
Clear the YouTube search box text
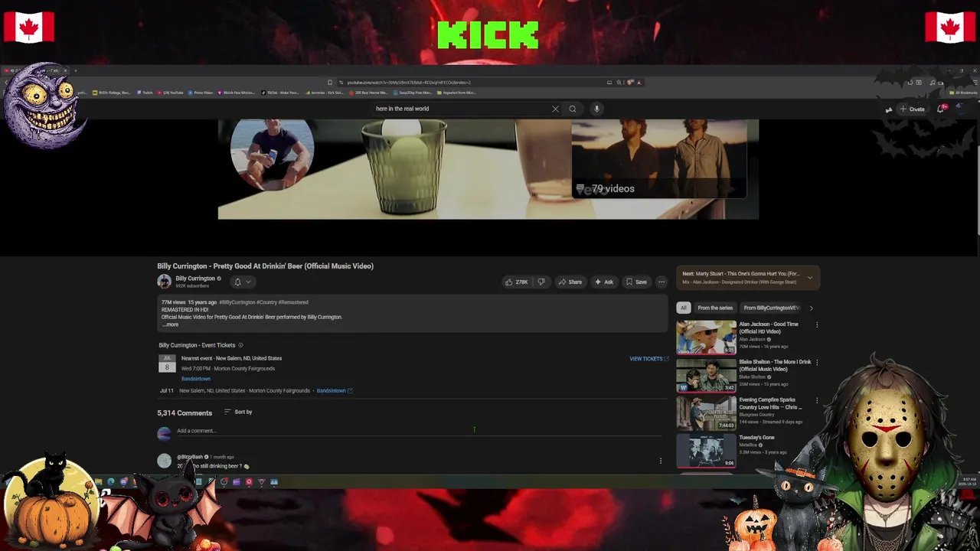[x=555, y=109]
